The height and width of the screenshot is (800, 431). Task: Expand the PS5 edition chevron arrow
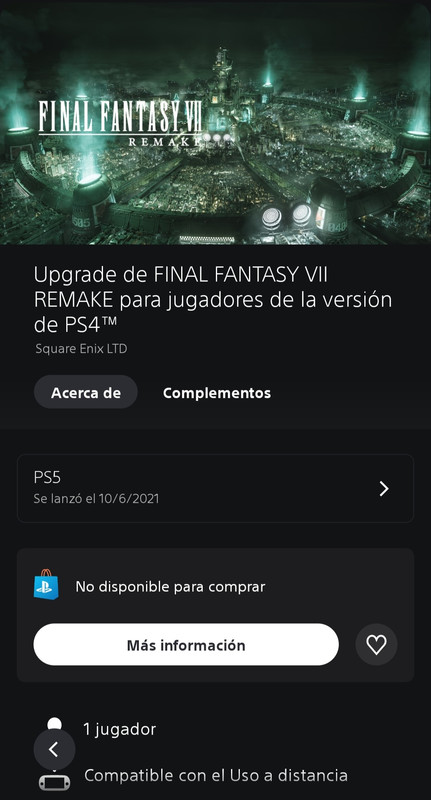pyautogui.click(x=384, y=489)
